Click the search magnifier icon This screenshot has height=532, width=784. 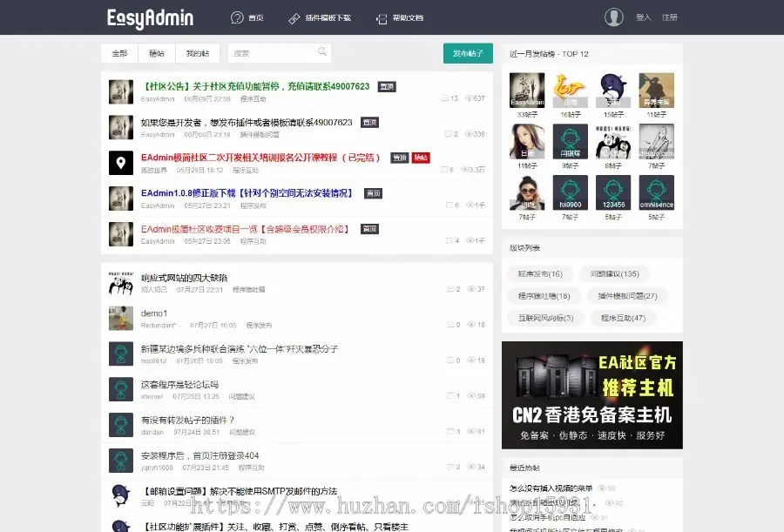(x=322, y=52)
